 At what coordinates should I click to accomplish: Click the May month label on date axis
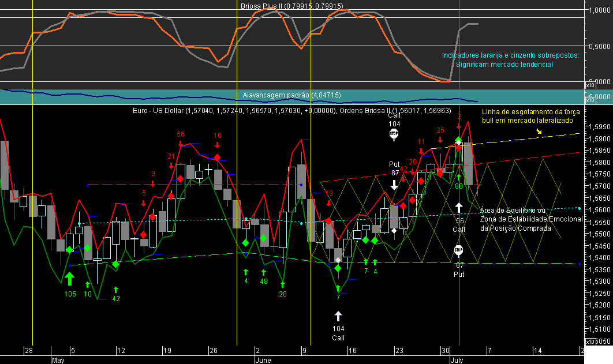tap(58, 360)
